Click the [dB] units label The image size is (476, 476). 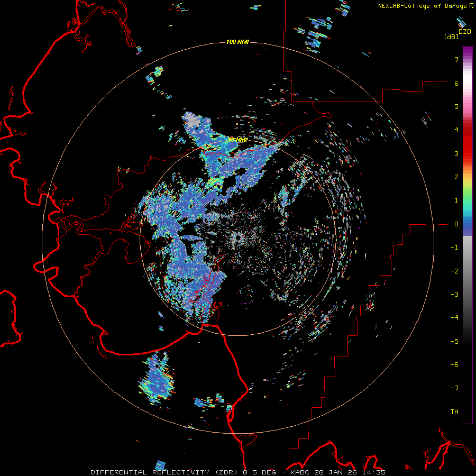(x=451, y=37)
